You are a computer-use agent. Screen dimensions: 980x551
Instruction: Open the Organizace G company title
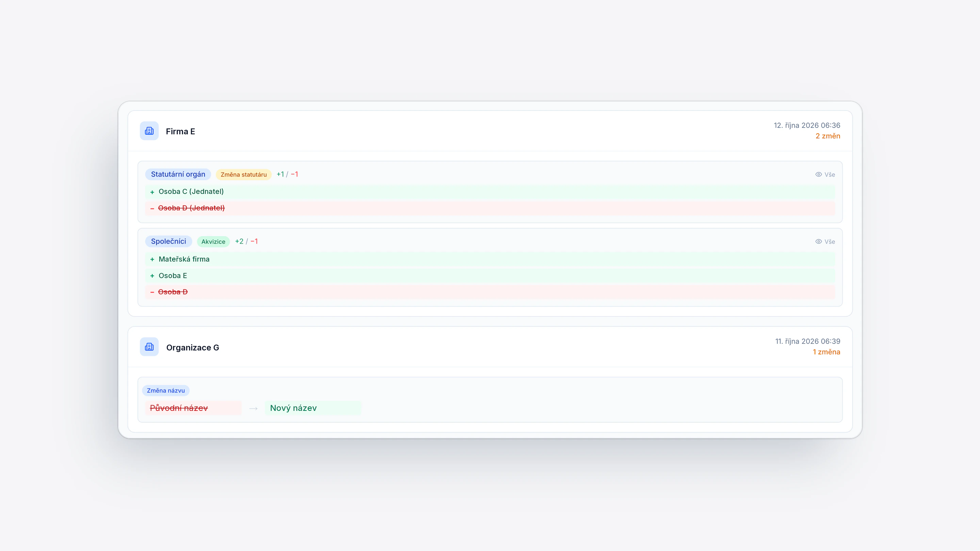(x=193, y=347)
